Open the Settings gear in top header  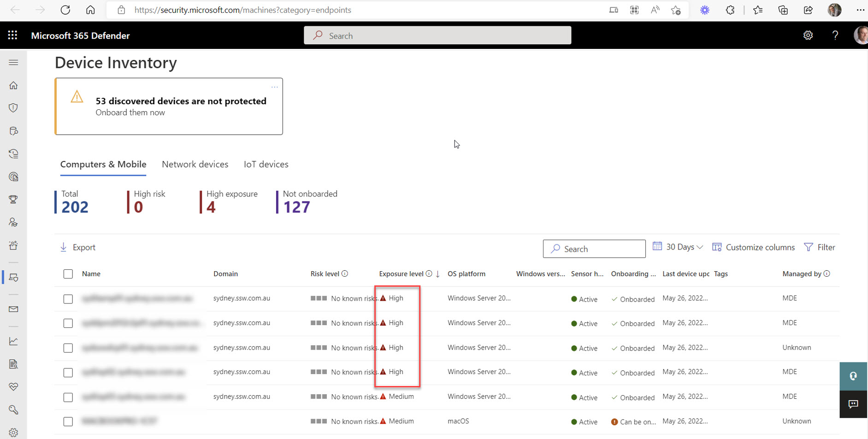pos(808,36)
